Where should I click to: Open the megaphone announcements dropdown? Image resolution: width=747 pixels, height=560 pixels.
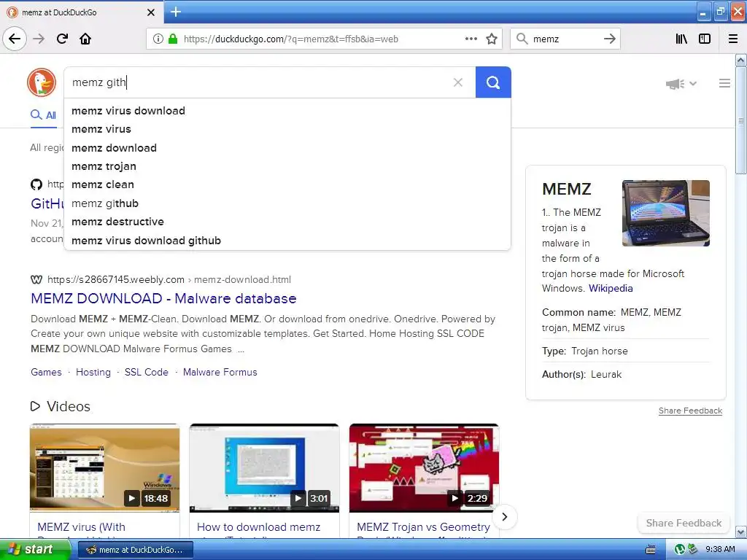tap(681, 84)
